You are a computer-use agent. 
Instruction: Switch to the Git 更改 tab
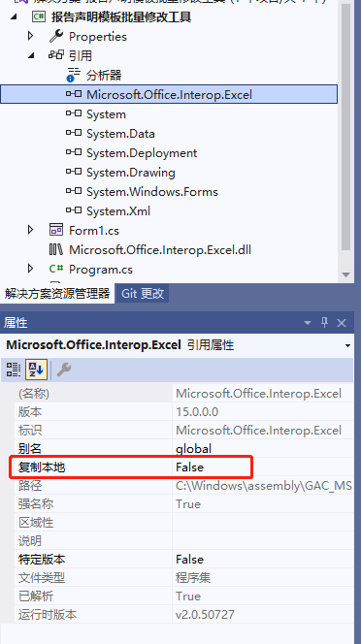pos(143,293)
